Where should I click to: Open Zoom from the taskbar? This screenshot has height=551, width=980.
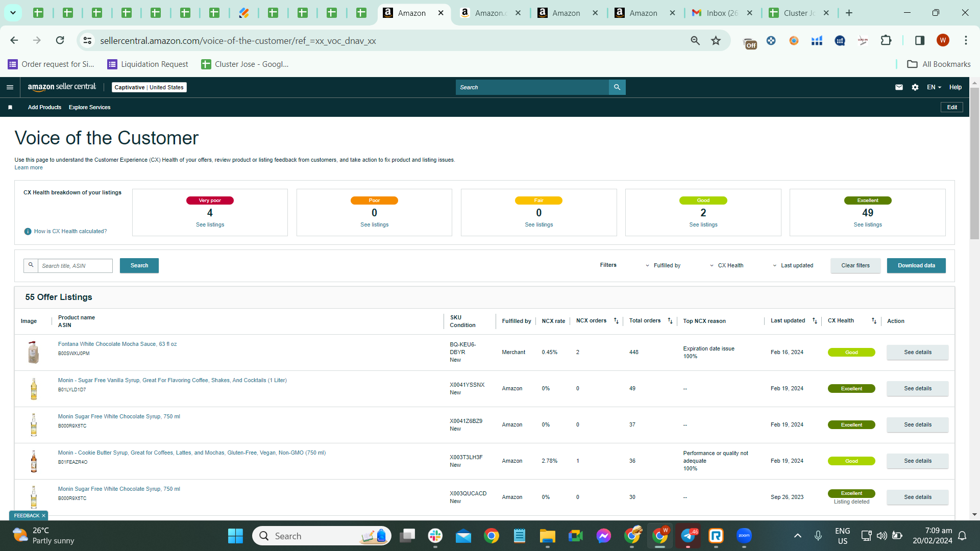[x=744, y=536]
